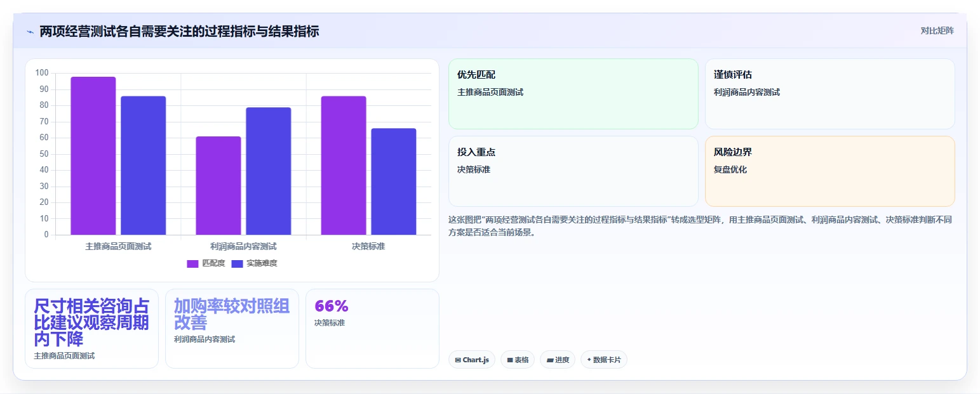Click the x-axis label 主推商品页面测试
The height and width of the screenshot is (394, 980).
coord(118,246)
